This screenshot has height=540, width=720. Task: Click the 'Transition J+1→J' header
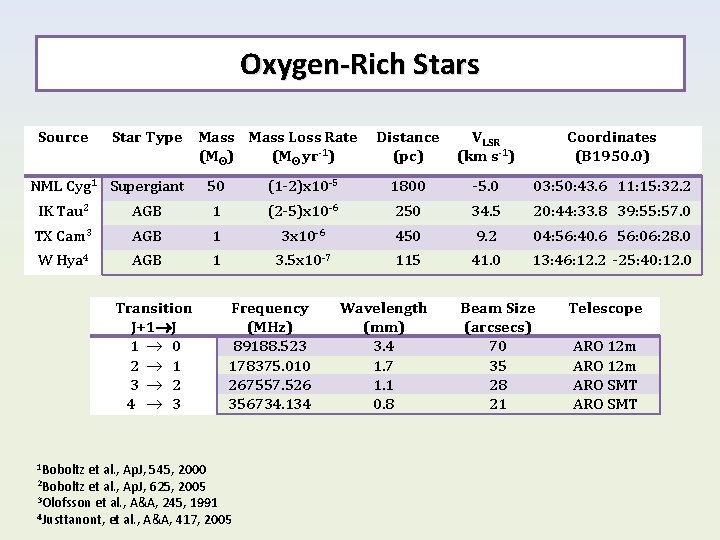(x=154, y=317)
